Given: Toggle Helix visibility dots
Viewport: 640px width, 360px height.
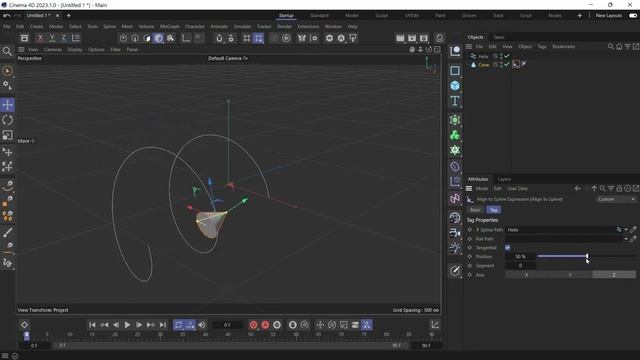Looking at the screenshot, I should (501, 56).
